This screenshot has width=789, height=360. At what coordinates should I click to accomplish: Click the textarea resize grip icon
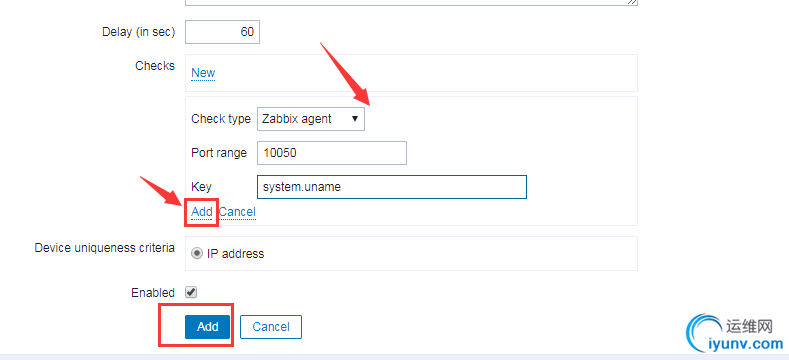tap(633, 2)
